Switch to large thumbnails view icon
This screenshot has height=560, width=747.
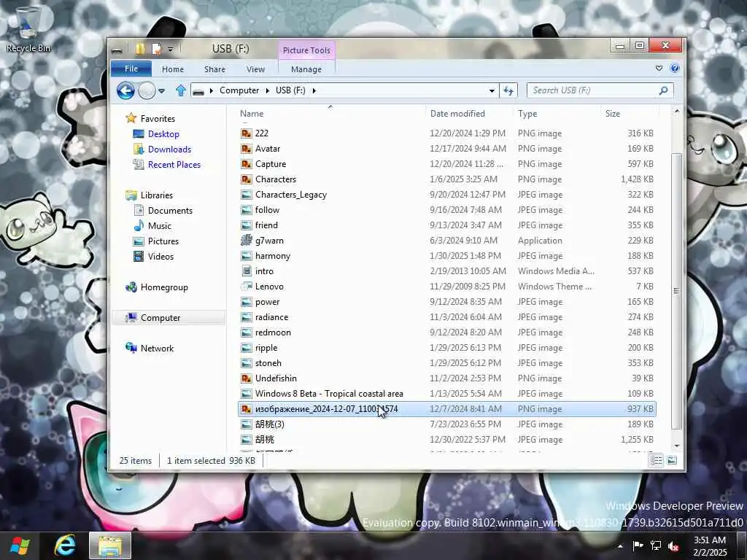tap(672, 460)
